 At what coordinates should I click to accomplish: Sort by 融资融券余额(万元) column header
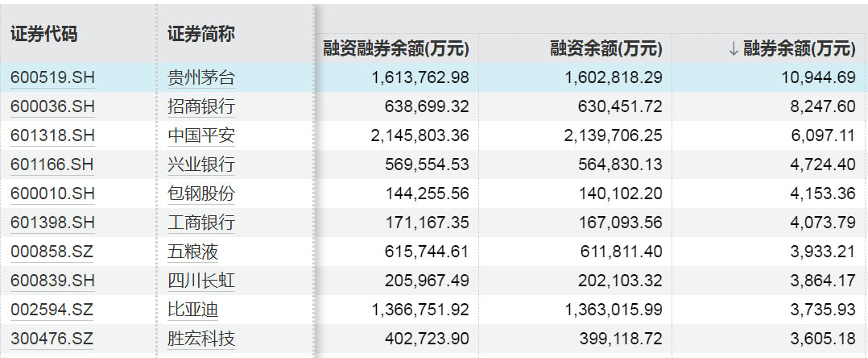tap(396, 48)
